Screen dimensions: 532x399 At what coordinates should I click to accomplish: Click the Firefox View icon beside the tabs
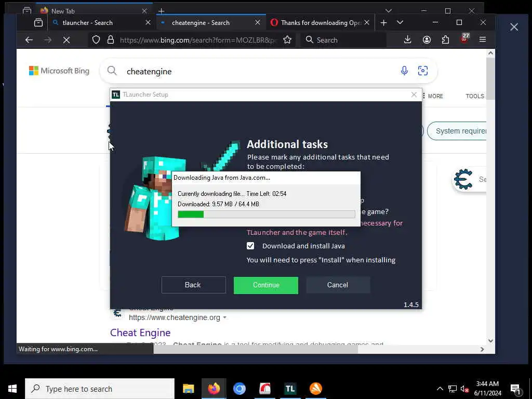38,23
